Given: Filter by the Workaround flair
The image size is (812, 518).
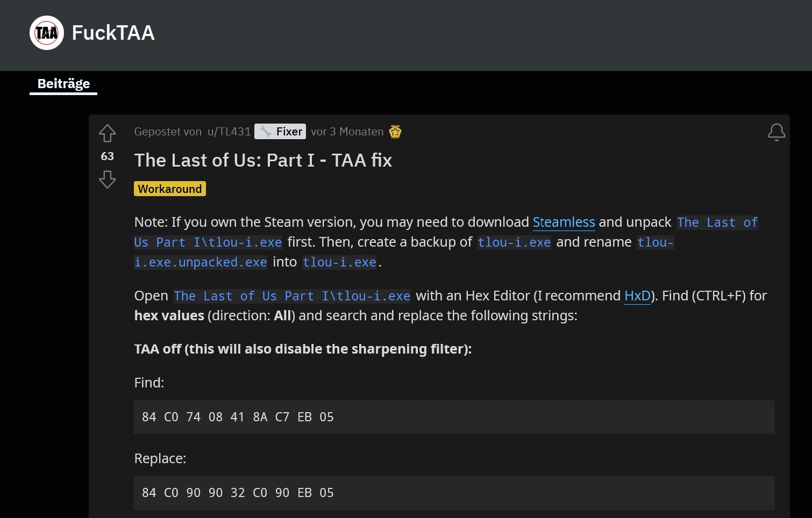Looking at the screenshot, I should pyautogui.click(x=170, y=189).
